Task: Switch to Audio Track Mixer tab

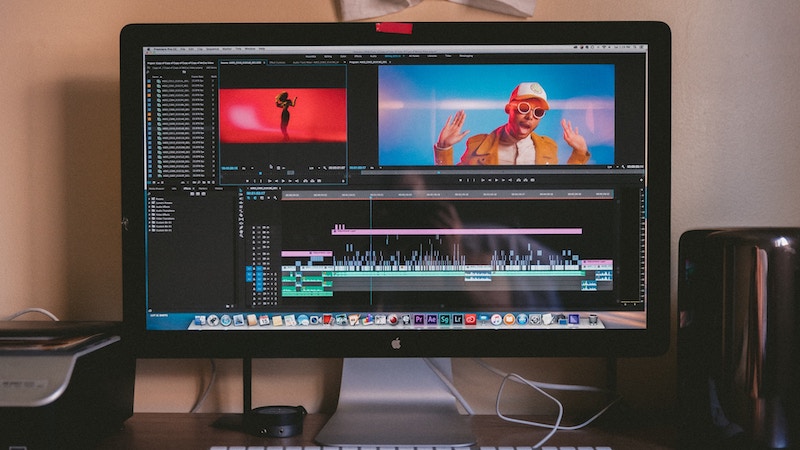Action: 316,62
